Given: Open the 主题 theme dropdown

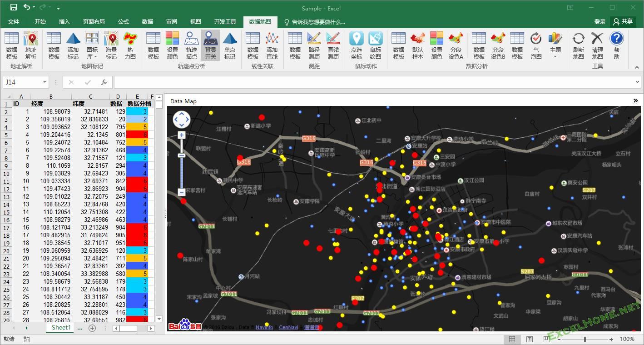Looking at the screenshot, I should (x=555, y=45).
